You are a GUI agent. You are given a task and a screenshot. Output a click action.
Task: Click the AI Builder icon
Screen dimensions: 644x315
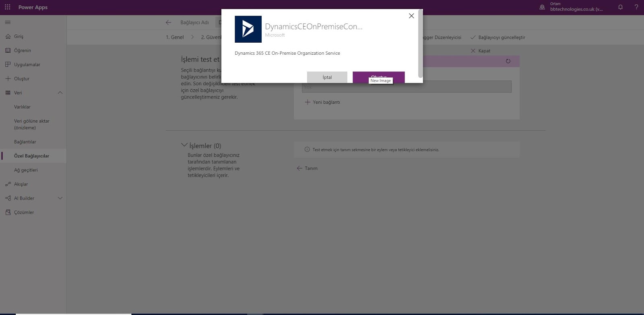(x=8, y=198)
